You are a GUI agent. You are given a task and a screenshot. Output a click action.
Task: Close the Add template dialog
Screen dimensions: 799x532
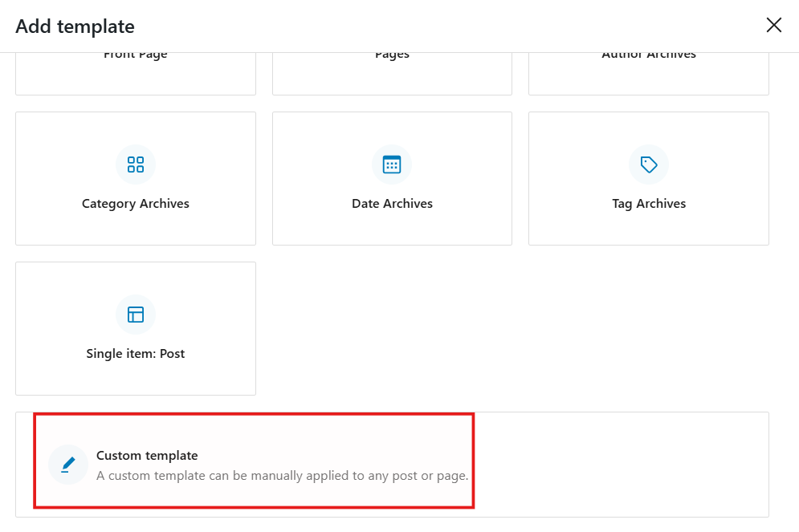(774, 25)
